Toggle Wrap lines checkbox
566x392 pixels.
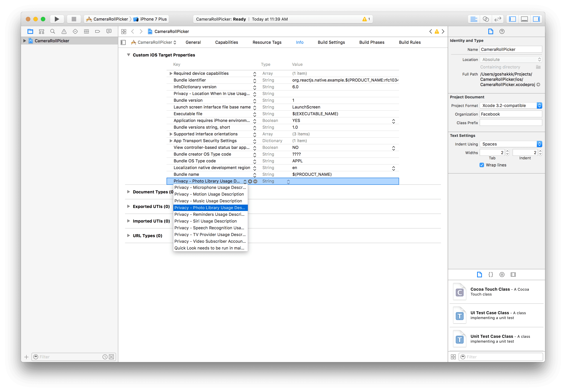tap(481, 165)
